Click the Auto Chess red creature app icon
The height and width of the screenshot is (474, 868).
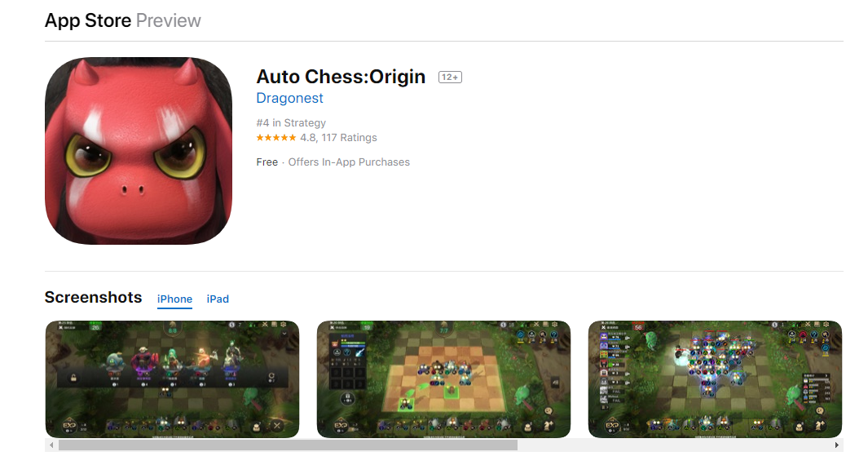[x=139, y=151]
